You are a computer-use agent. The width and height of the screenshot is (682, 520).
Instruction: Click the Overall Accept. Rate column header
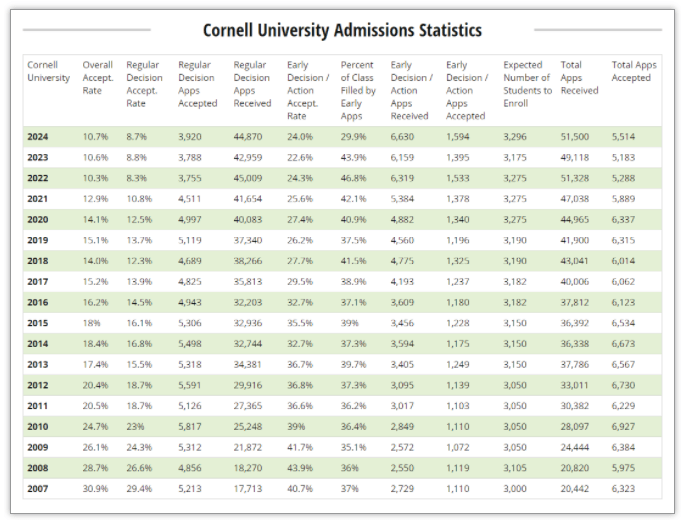[98, 78]
